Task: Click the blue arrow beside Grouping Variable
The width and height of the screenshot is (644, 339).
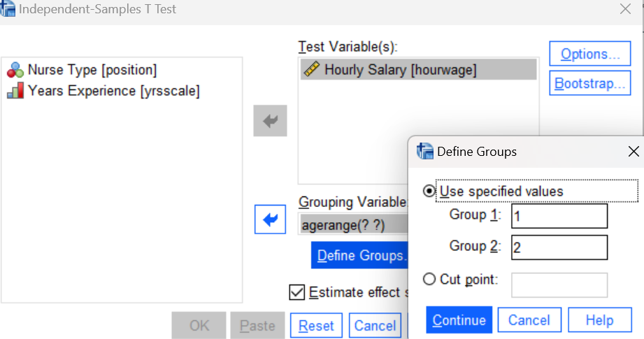Action: point(270,219)
